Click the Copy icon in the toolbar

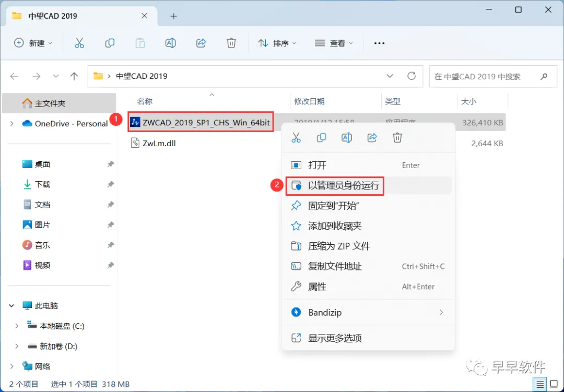[110, 43]
